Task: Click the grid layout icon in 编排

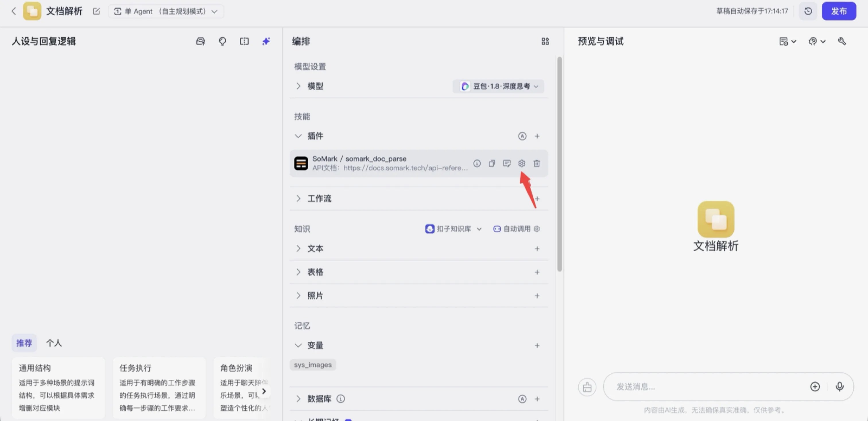Action: tap(545, 41)
